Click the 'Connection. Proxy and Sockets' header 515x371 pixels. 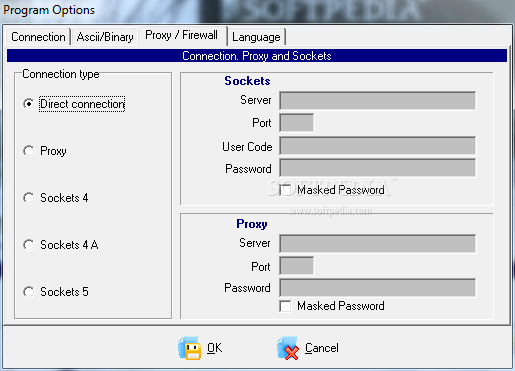[257, 56]
